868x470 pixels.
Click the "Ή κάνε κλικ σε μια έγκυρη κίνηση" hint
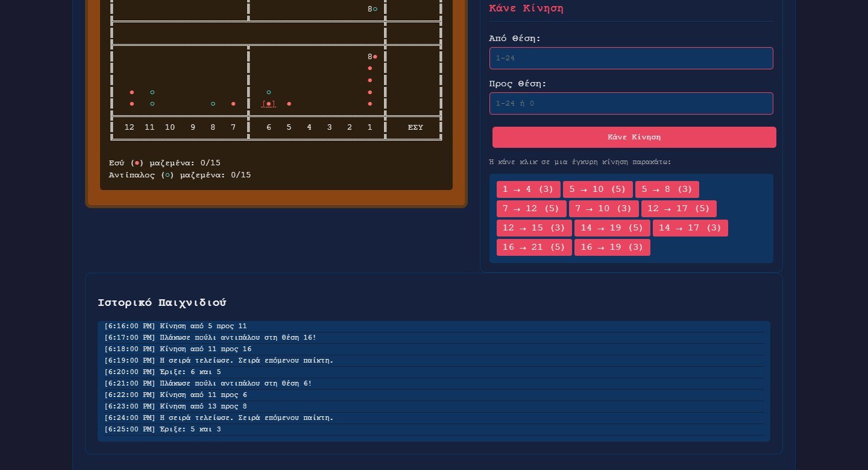pos(580,162)
